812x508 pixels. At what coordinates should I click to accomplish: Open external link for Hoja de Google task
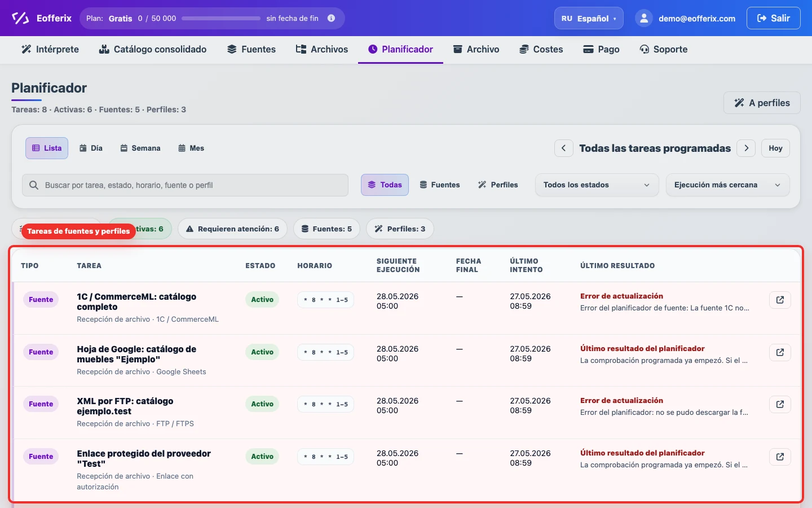click(780, 352)
